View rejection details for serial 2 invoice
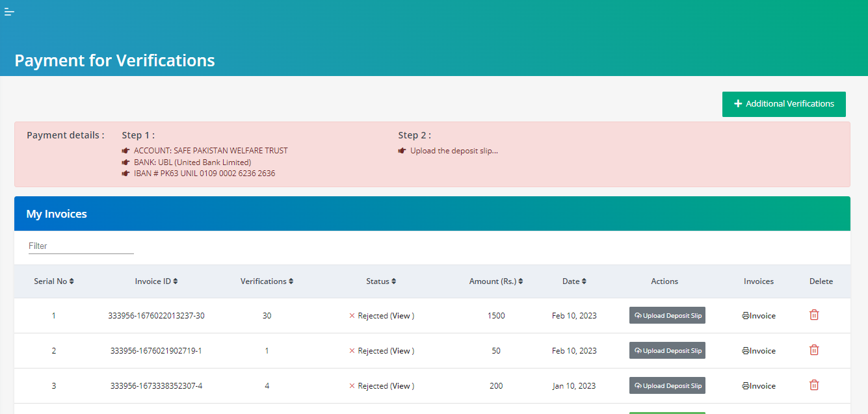 pyautogui.click(x=401, y=351)
